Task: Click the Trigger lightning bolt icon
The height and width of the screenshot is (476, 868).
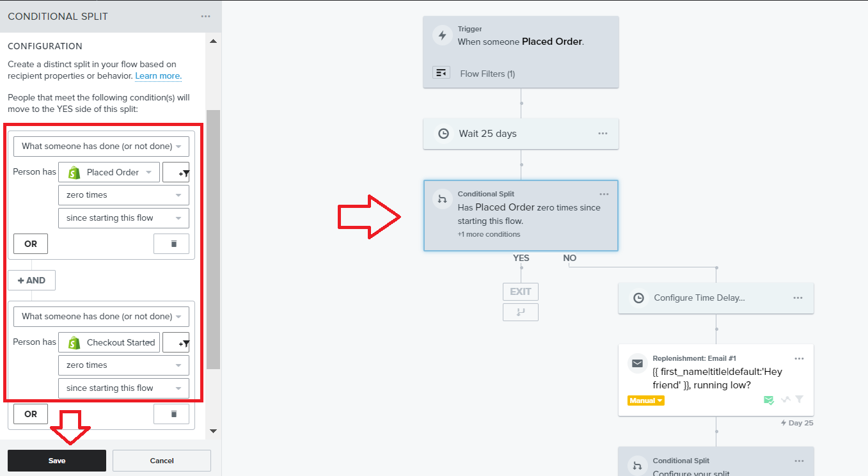Action: point(443,35)
